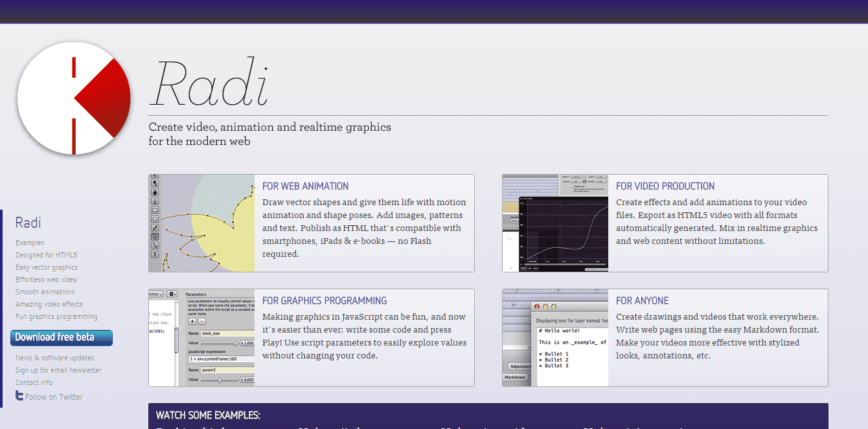Select the Ellipse tool in the web animation thumbnail
Screen dimensions: 868x429
(x=155, y=219)
